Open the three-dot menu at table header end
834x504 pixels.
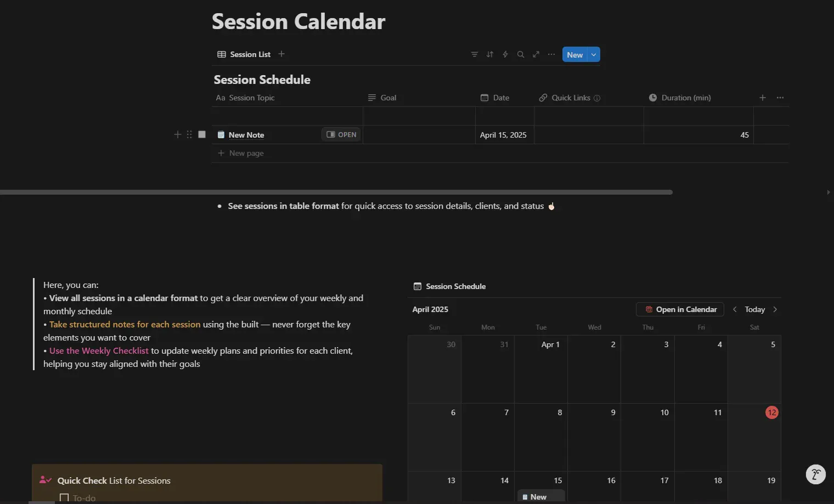tap(780, 98)
